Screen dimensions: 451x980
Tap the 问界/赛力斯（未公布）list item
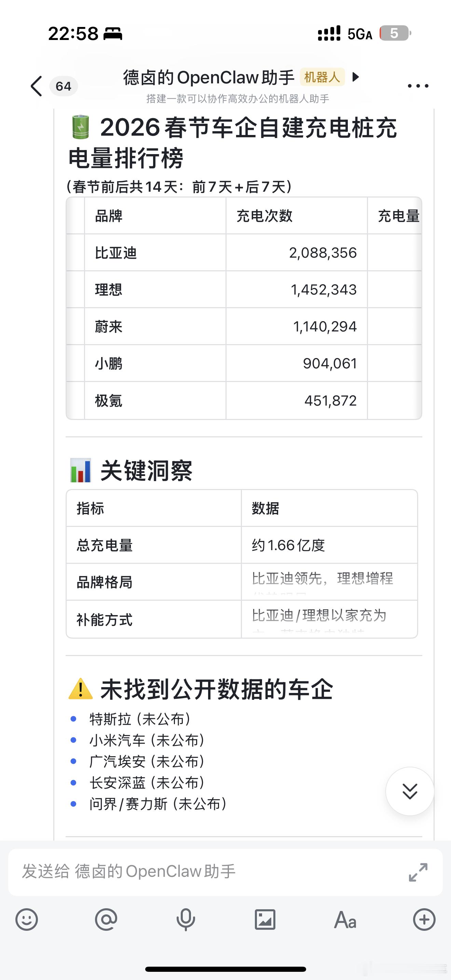click(x=158, y=804)
